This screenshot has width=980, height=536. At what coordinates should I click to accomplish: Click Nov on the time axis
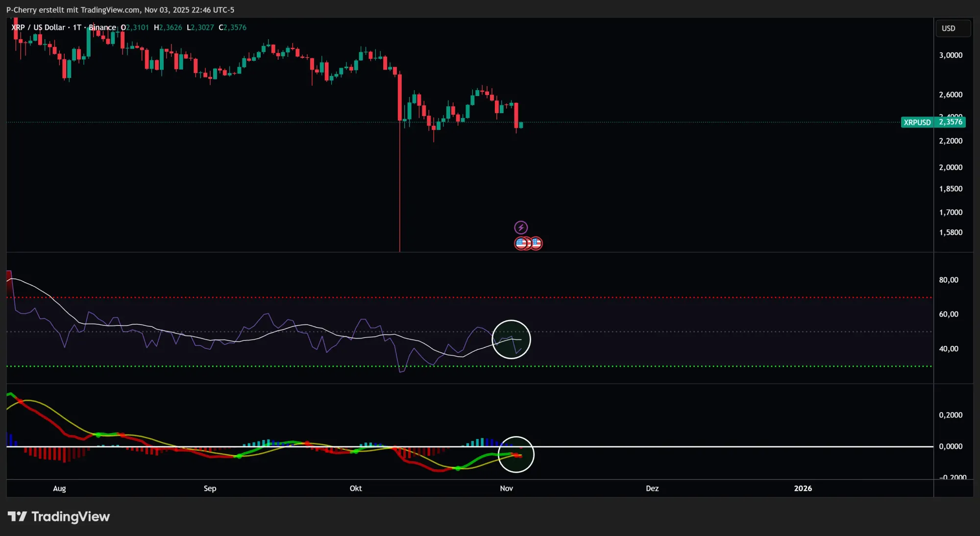[506, 488]
